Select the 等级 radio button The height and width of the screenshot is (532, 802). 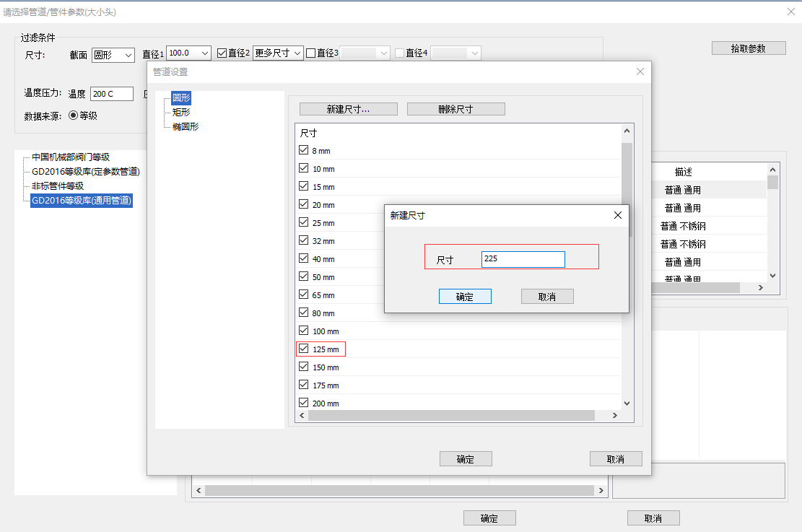[x=73, y=115]
